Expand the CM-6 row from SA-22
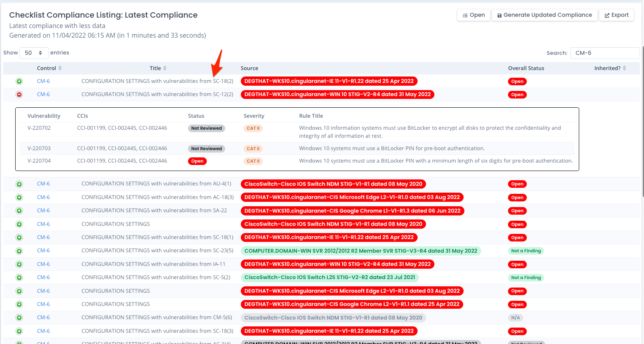This screenshot has width=644, height=344. tap(19, 211)
